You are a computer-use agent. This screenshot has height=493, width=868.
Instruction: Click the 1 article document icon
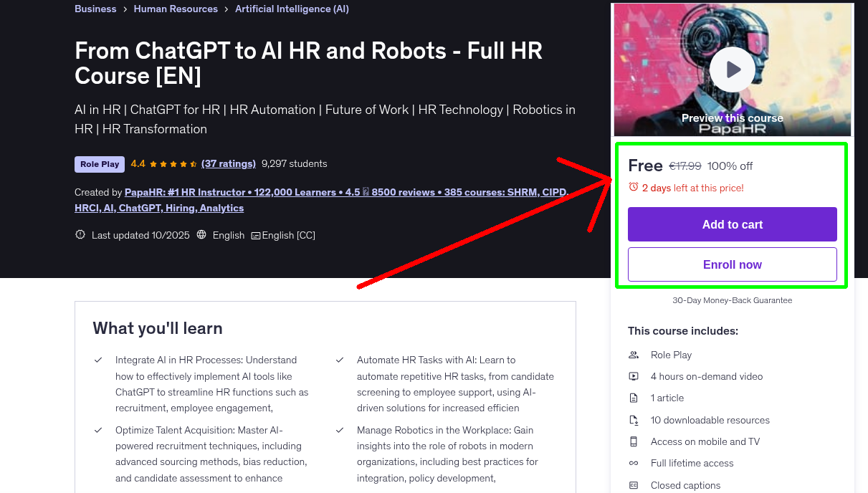coord(633,398)
